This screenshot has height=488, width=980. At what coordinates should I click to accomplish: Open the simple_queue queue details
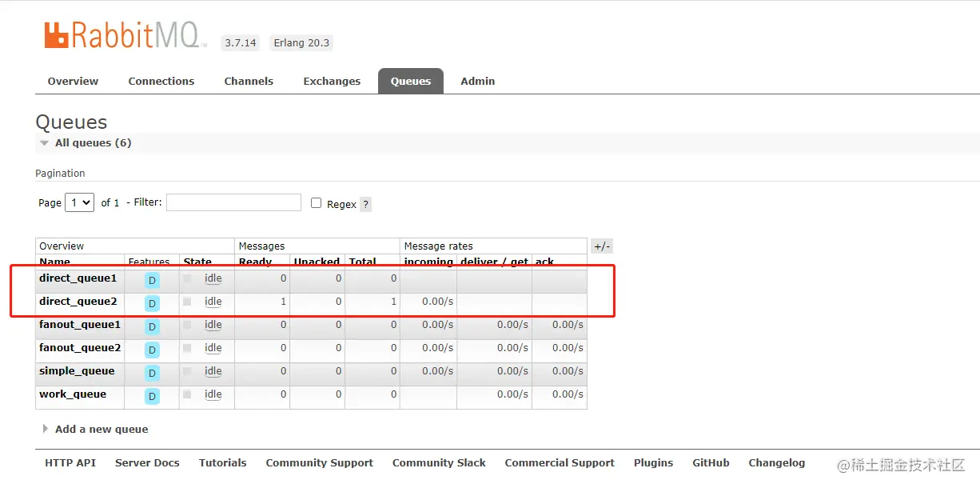[x=77, y=371]
